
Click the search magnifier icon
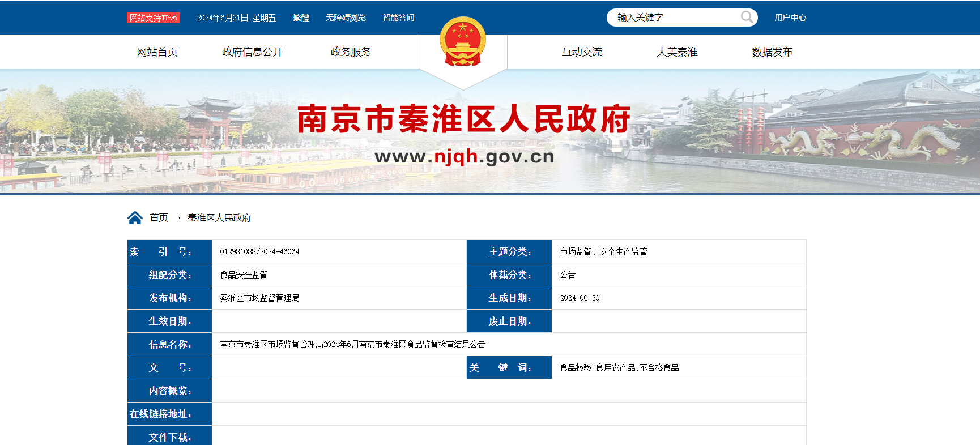[x=747, y=18]
